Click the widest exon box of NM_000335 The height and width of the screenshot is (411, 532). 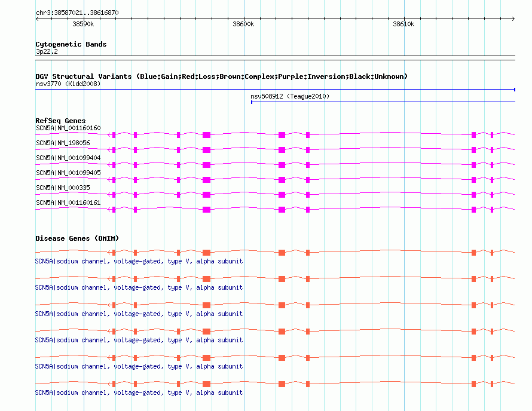point(206,195)
